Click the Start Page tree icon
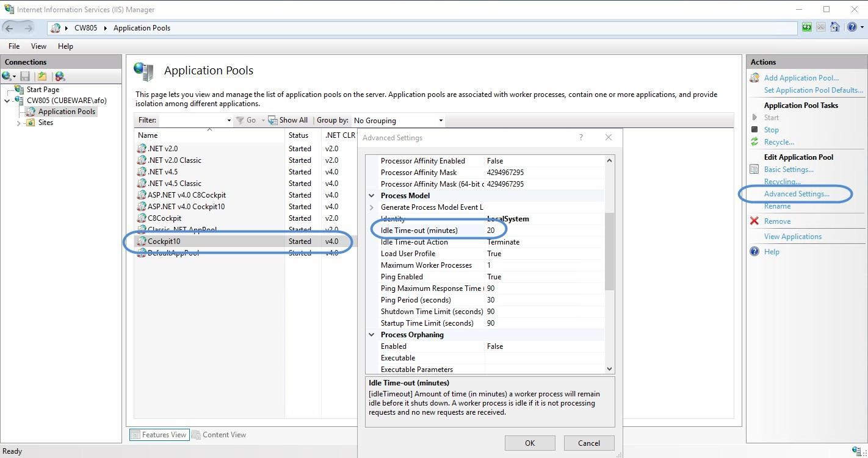The height and width of the screenshot is (458, 868). tap(20, 90)
